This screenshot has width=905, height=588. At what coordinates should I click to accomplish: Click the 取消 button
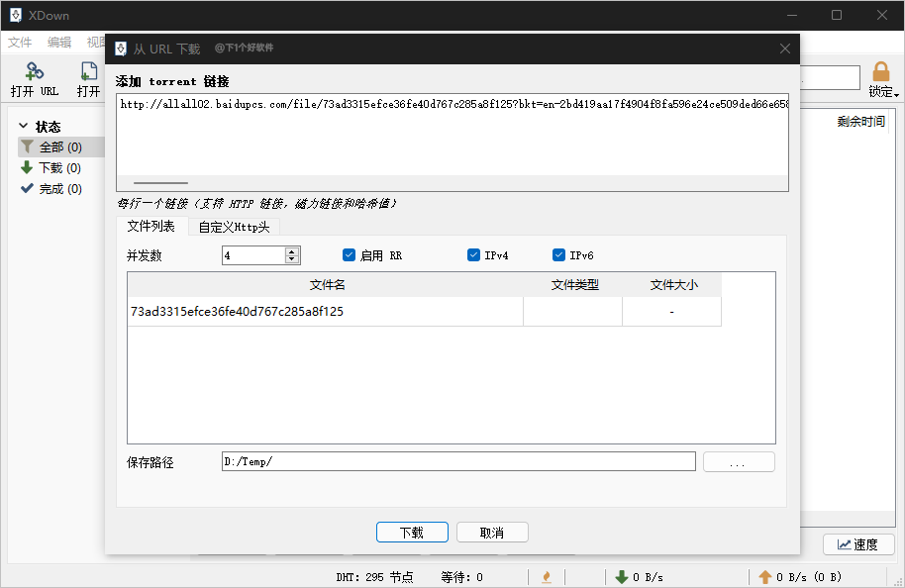492,532
